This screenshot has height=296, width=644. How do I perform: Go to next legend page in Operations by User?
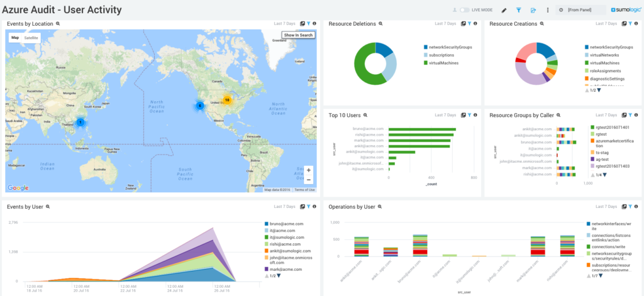(x=601, y=276)
